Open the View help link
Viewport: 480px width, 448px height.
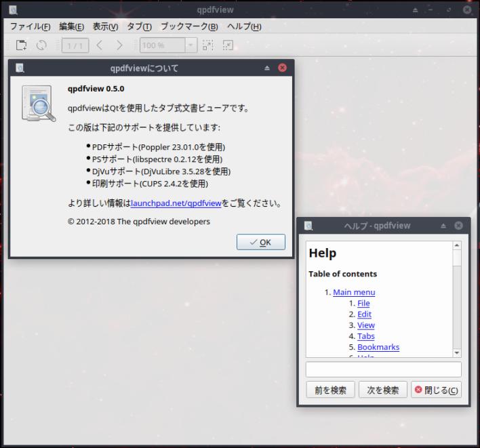tap(366, 325)
